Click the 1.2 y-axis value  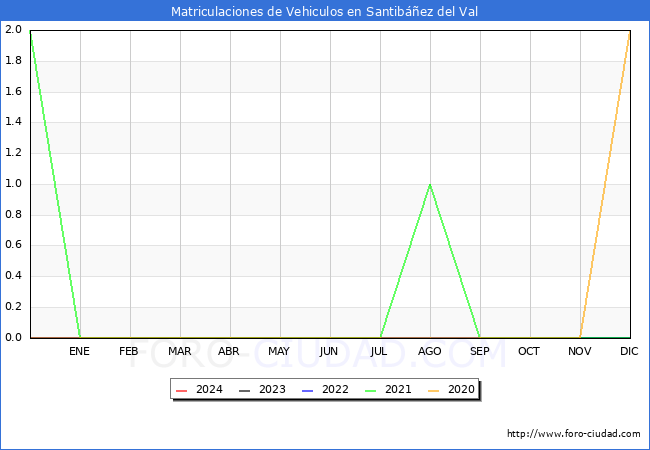13,152
